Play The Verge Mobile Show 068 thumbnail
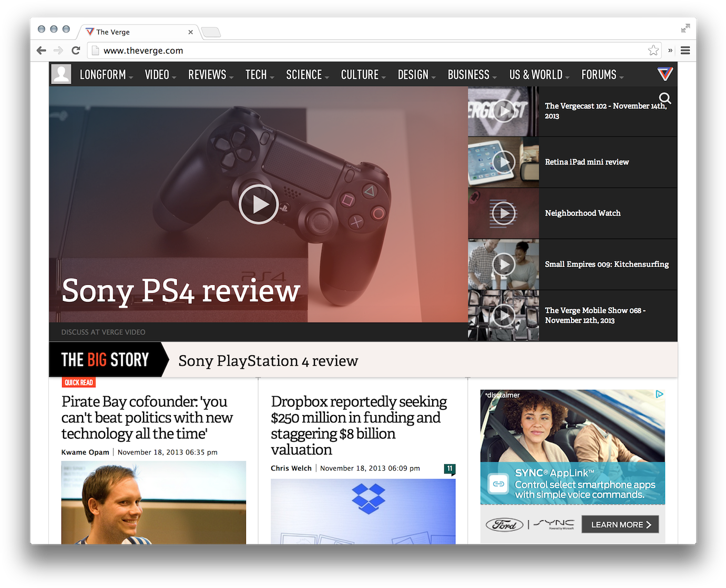The width and height of the screenshot is (726, 588). pos(504,315)
